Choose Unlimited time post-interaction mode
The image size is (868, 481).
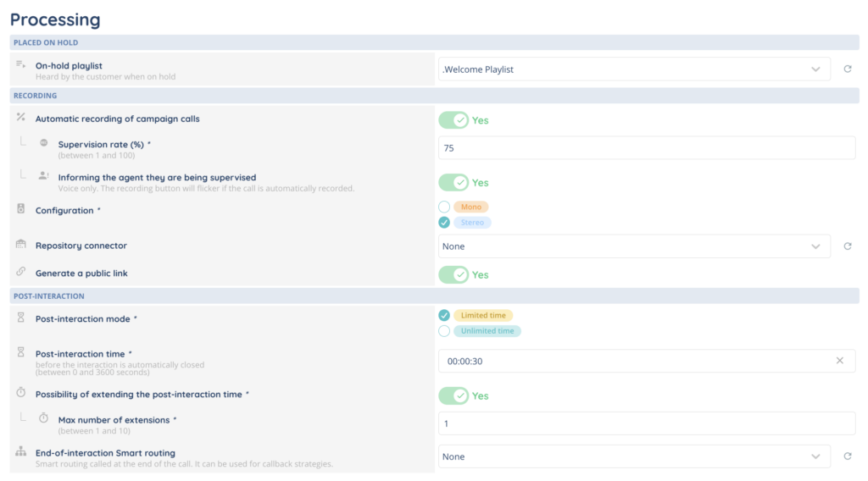coord(444,331)
